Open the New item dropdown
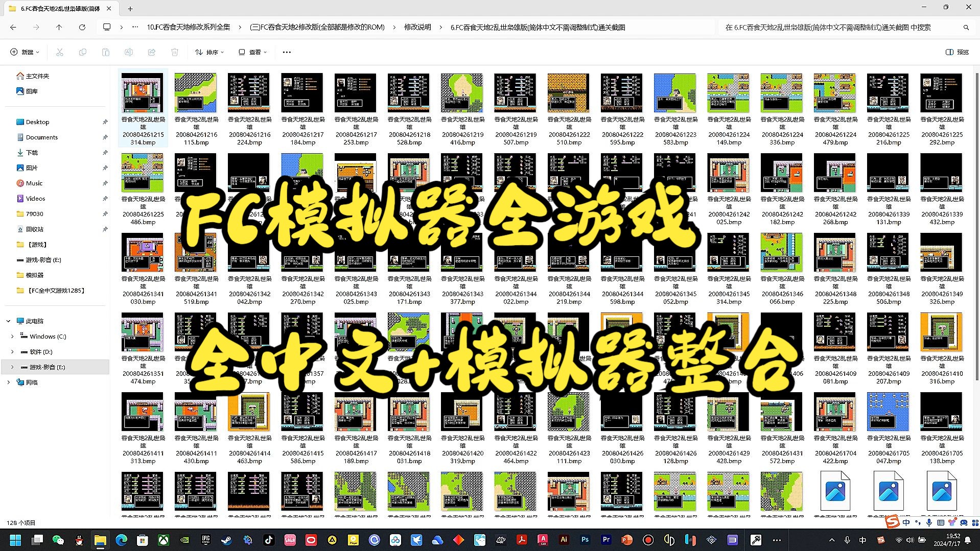This screenshot has width=980, height=551. [25, 52]
